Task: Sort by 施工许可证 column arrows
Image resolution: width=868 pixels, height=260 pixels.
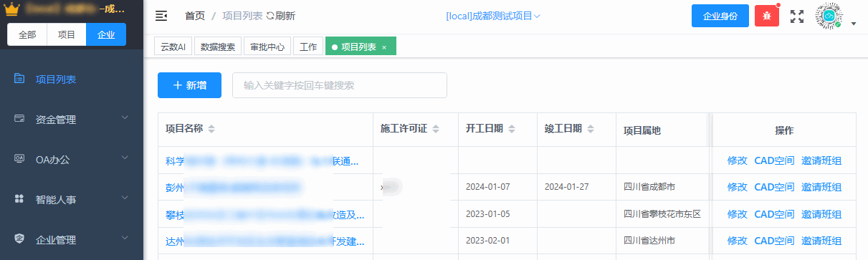Action: tap(435, 130)
